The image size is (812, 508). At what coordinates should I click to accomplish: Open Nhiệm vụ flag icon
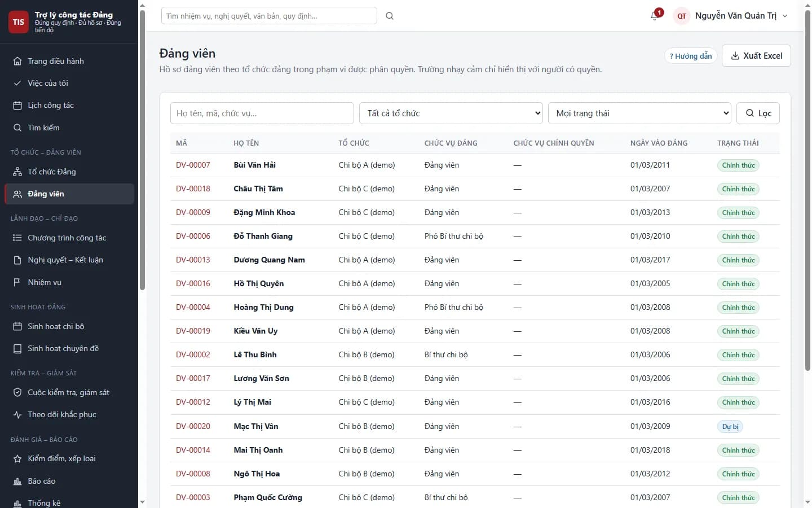pos(17,282)
